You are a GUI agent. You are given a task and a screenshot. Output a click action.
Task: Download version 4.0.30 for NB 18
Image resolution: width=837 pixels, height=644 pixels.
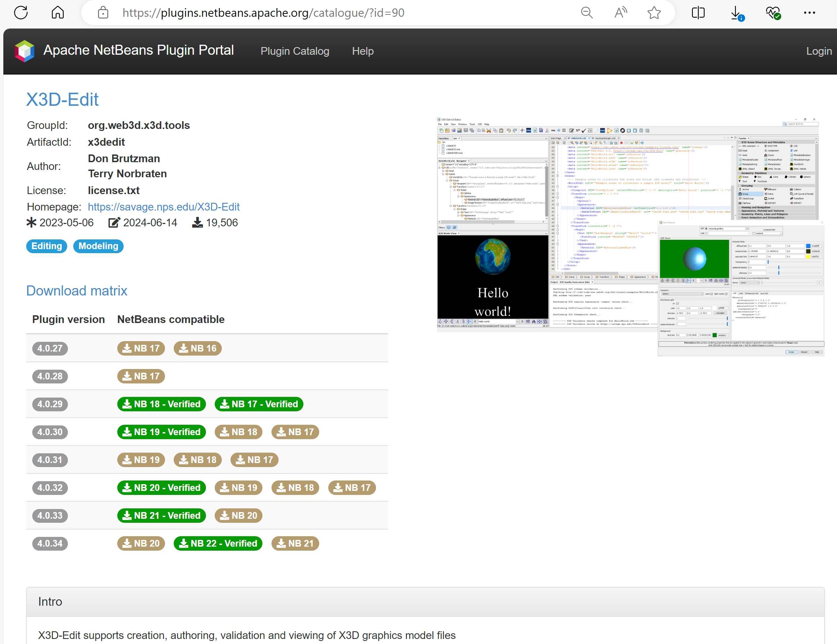[x=239, y=432]
